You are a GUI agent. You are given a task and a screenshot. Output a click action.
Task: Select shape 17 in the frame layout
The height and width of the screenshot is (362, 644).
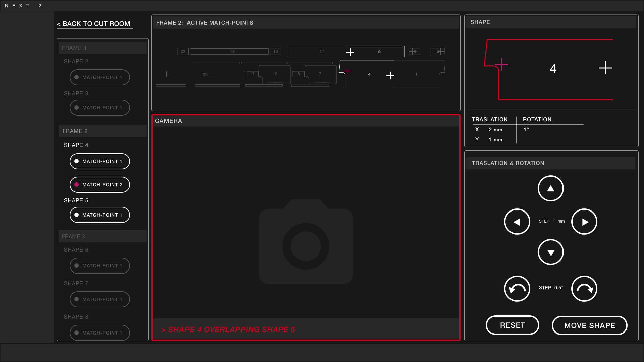pos(252,74)
